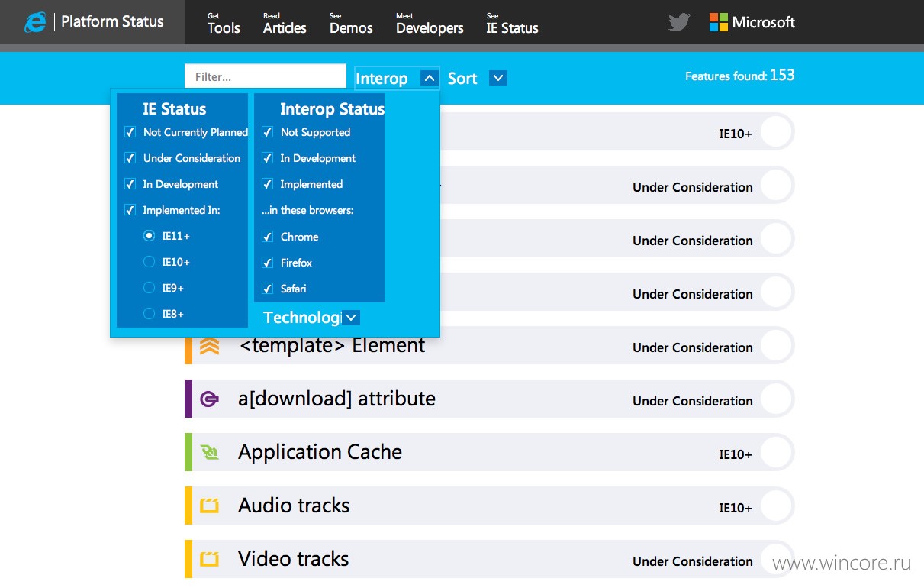Image resolution: width=924 pixels, height=588 pixels.
Task: Click the round button on a[download] attribute row
Action: 776,399
